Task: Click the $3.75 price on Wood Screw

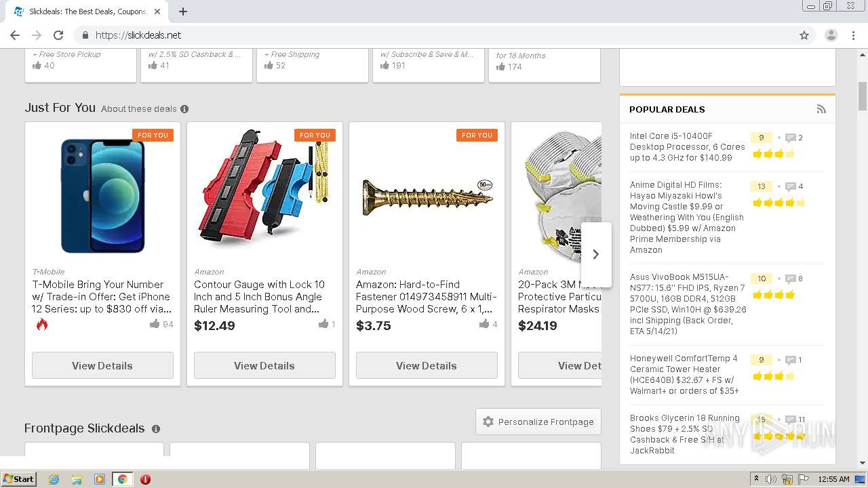Action: tap(374, 326)
